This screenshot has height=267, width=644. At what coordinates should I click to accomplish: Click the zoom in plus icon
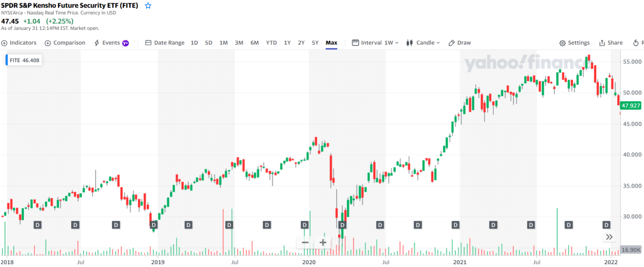[x=323, y=242]
